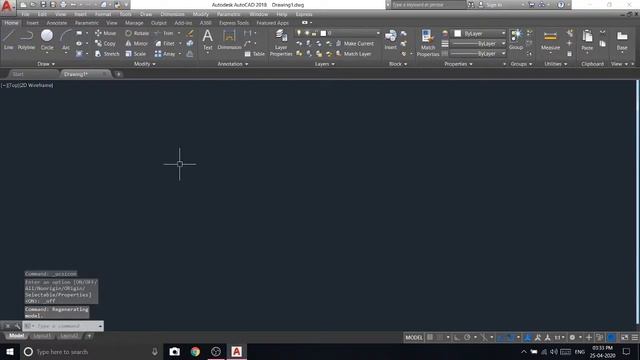Click the Trim tool
This screenshot has width=640, height=360.
164,33
